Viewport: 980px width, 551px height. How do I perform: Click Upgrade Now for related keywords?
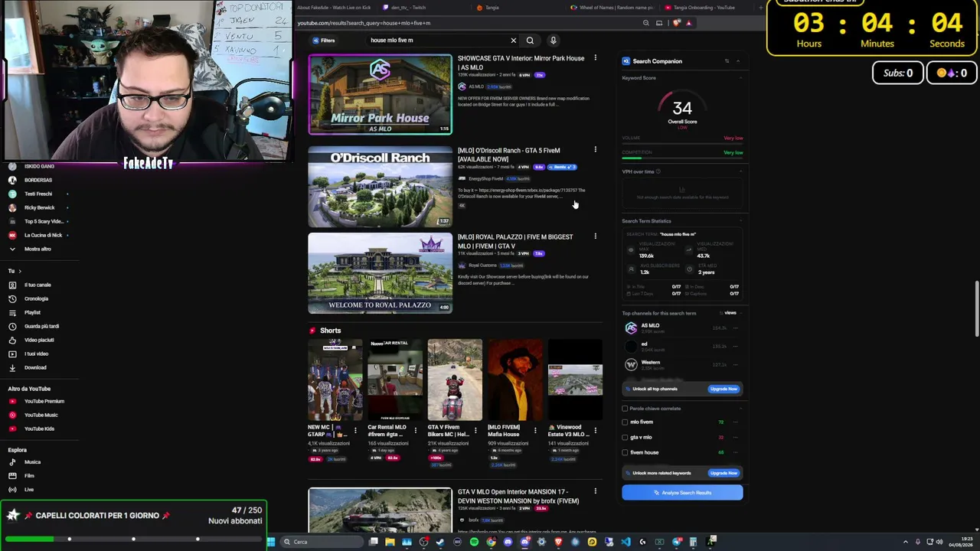tap(724, 473)
